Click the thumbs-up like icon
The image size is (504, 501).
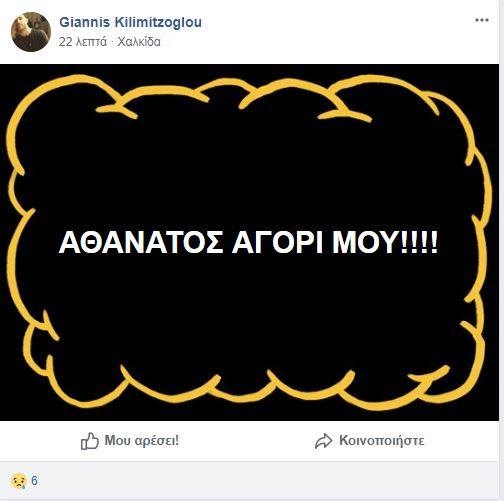[x=90, y=441]
